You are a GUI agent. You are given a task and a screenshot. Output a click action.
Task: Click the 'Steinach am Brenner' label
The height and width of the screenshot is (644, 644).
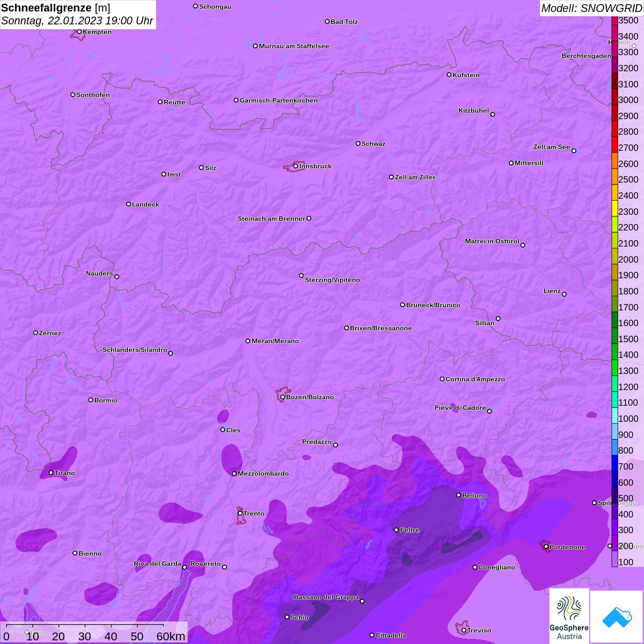pos(271,218)
